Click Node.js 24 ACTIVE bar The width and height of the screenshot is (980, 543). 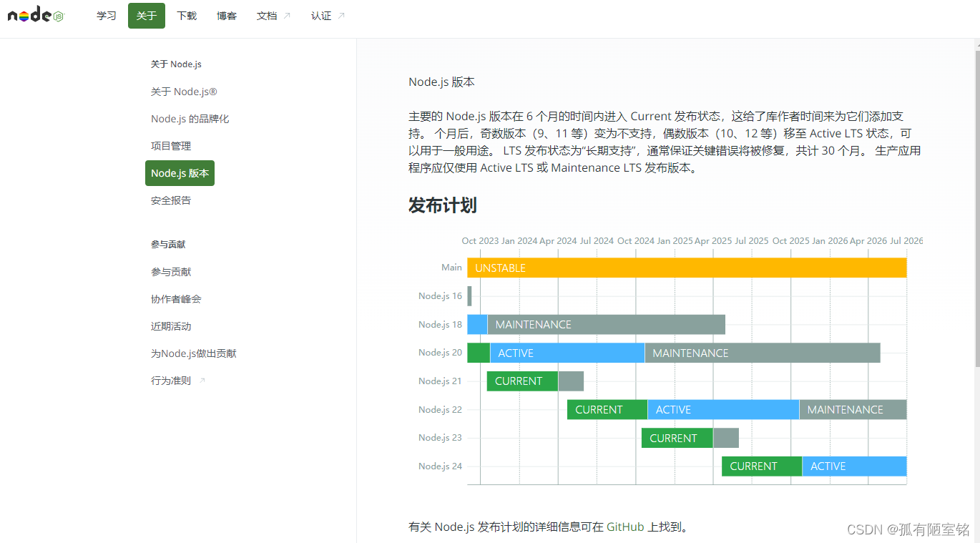click(x=855, y=466)
